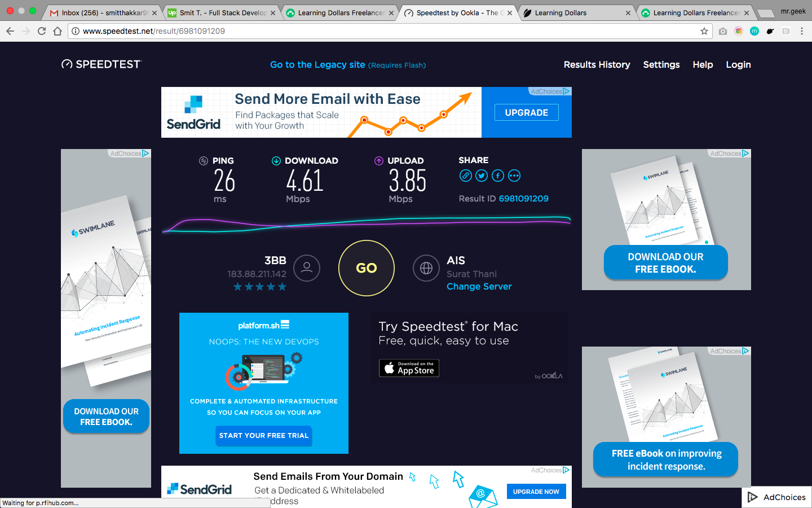Click the site info icon in address bar
Image resolution: width=812 pixels, height=508 pixels.
click(76, 31)
